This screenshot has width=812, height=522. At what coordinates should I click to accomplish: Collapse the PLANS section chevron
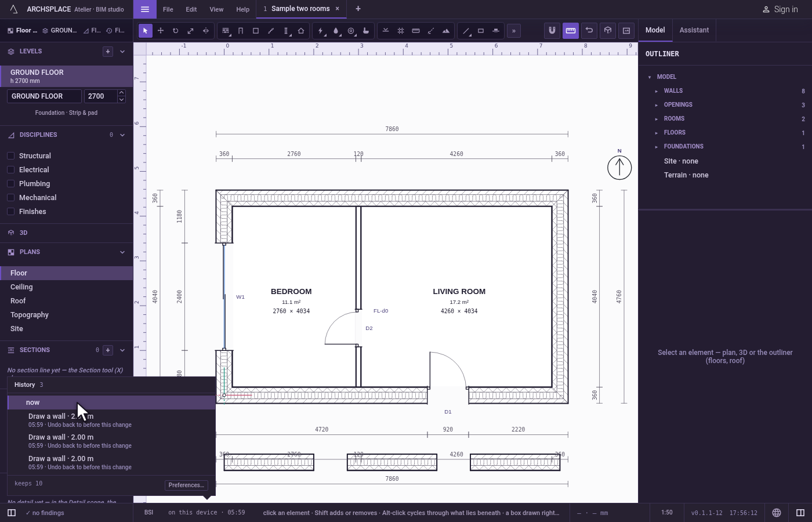pyautogui.click(x=122, y=252)
